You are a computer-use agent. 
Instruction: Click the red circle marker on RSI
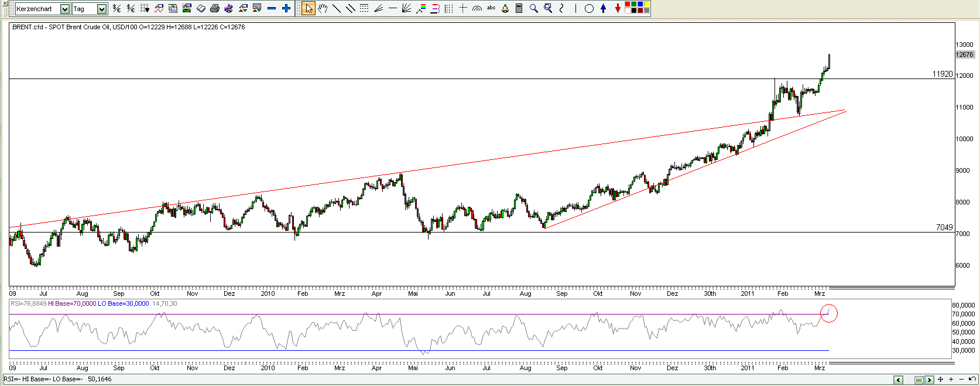[x=829, y=313]
